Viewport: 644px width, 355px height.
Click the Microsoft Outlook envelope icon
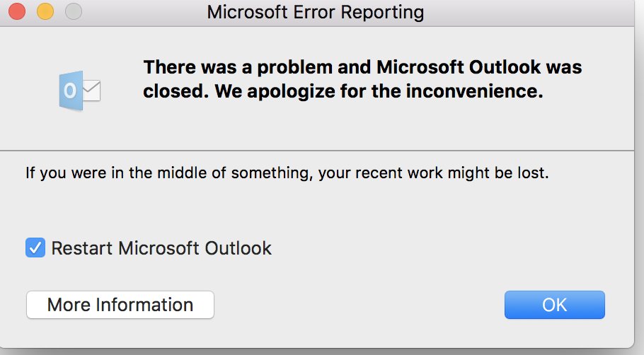(80, 91)
